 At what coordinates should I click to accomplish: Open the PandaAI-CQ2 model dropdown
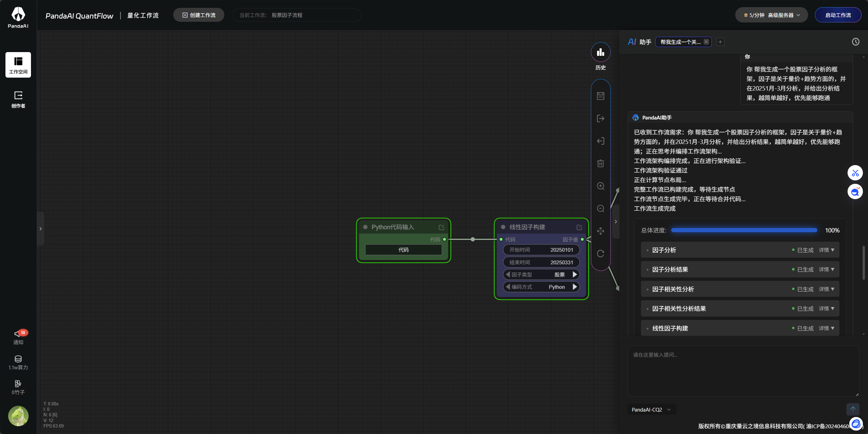pyautogui.click(x=651, y=409)
